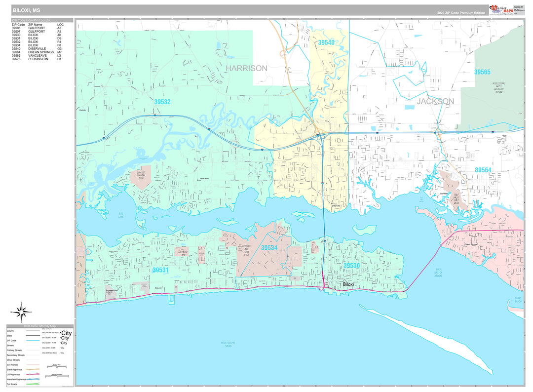Click the Big Lake label
Screen dimensions: 533x392
tap(121, 215)
